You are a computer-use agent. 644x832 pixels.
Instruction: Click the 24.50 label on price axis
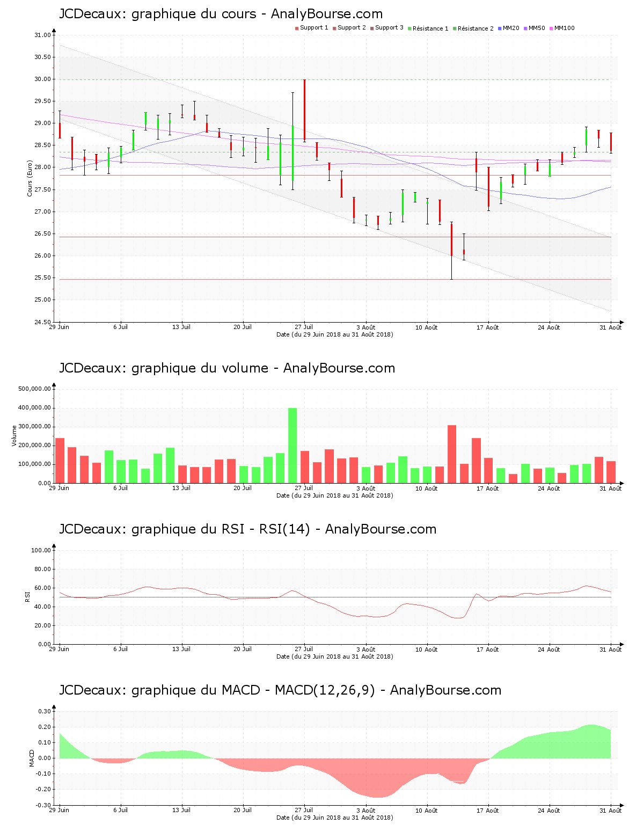pos(42,322)
